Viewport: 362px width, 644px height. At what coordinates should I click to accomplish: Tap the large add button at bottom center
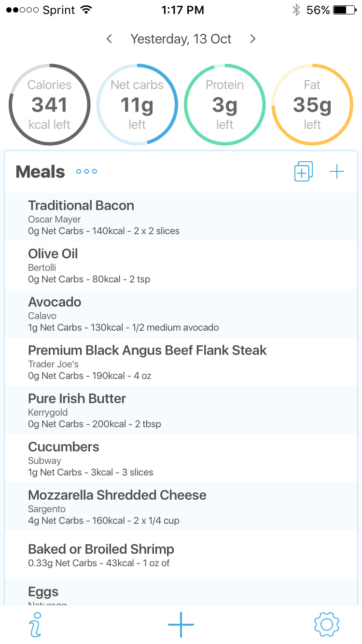[181, 624]
